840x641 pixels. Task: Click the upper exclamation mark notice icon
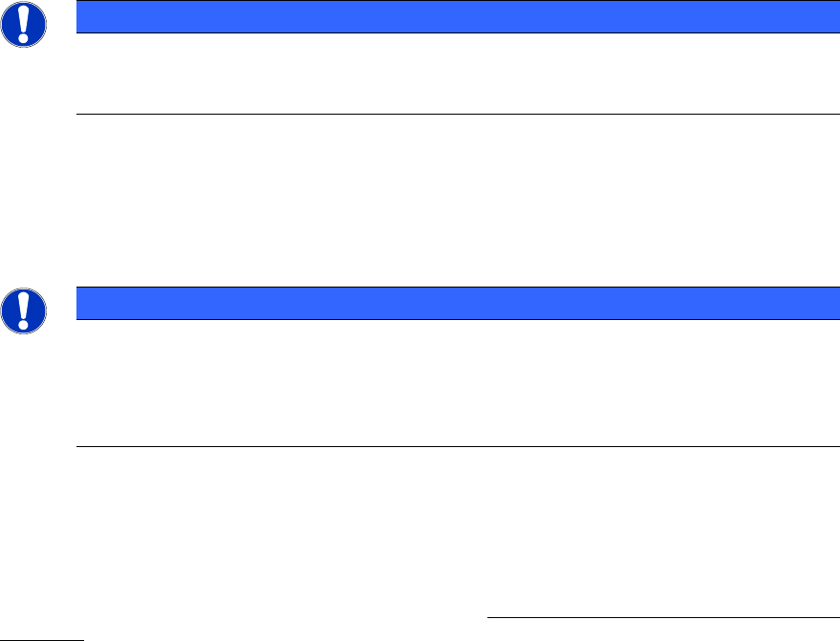(x=25, y=26)
